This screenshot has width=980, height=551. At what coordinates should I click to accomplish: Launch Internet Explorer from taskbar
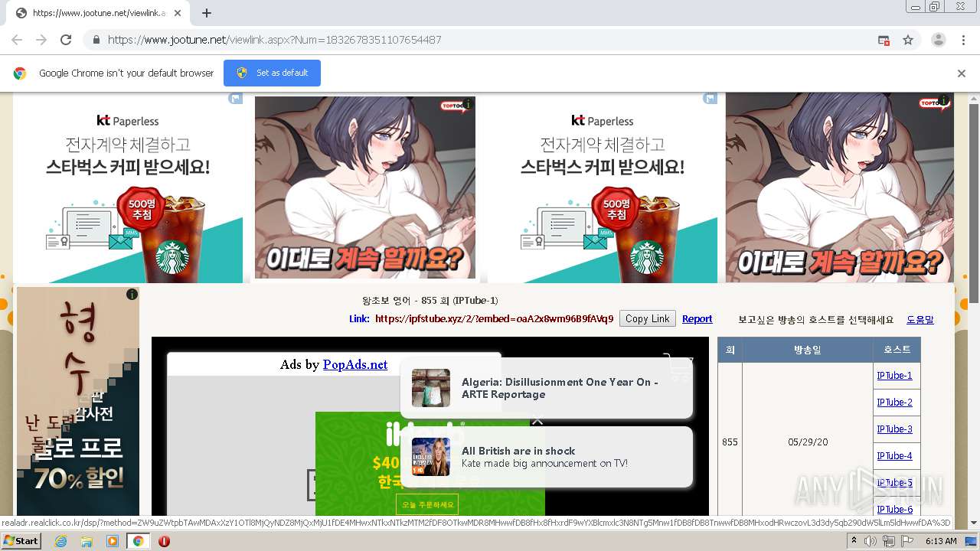[60, 541]
